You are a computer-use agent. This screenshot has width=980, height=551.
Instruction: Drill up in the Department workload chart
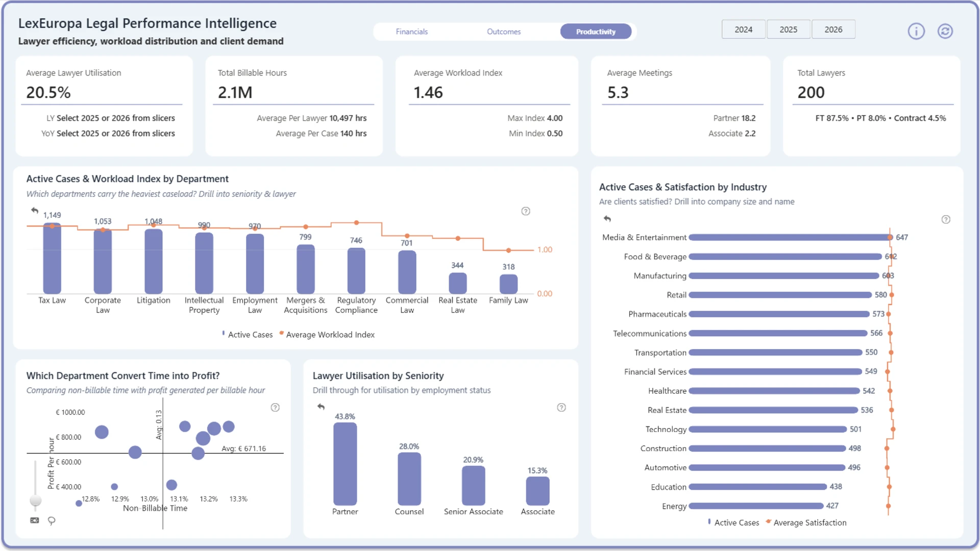pos(35,210)
